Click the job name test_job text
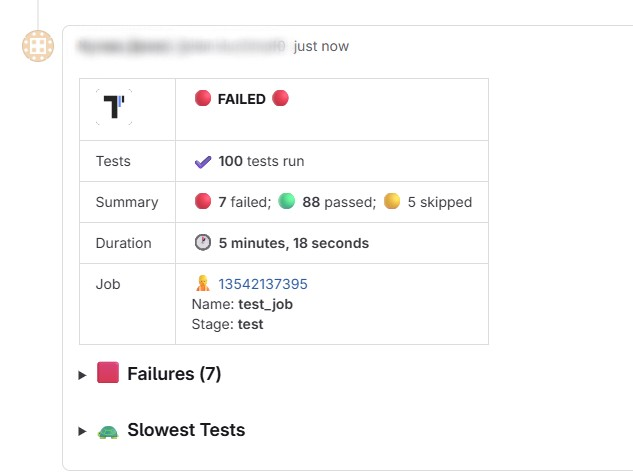Image resolution: width=633 pixels, height=475 pixels. coord(265,304)
